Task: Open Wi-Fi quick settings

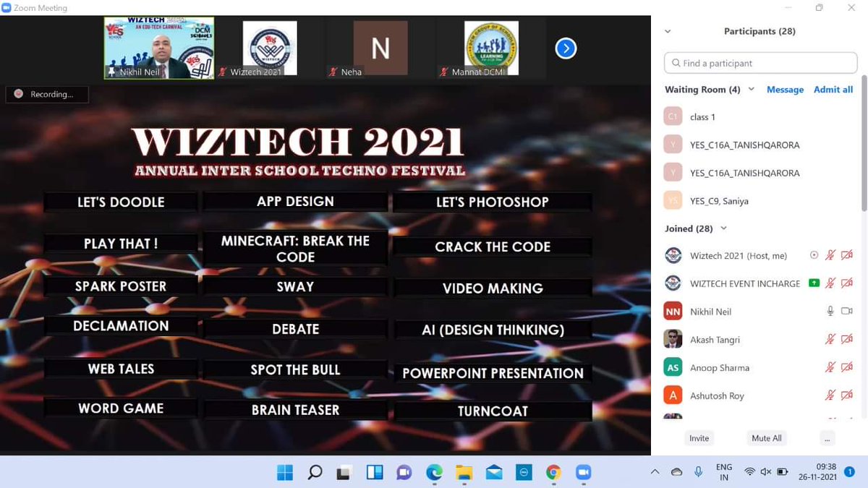Action: (x=750, y=472)
